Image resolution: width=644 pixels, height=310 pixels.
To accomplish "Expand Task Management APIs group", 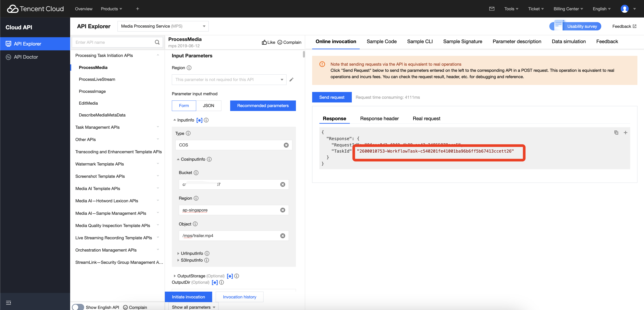I will (x=117, y=127).
